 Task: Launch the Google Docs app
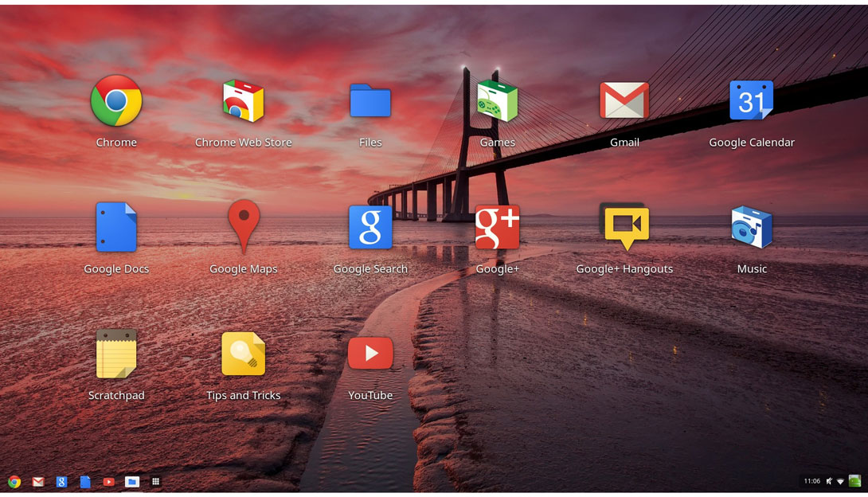tap(116, 227)
